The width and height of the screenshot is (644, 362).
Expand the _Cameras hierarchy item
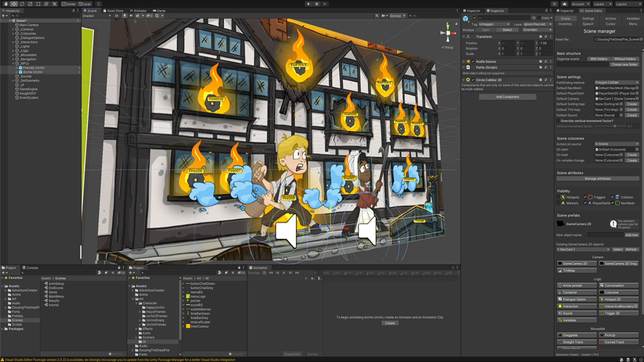coord(13,29)
